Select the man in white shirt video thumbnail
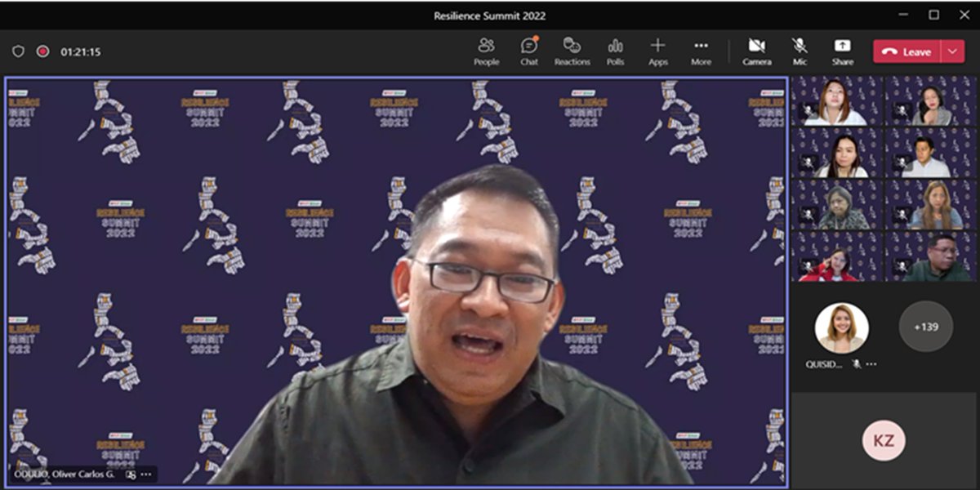This screenshot has width=980, height=490. coord(931,153)
